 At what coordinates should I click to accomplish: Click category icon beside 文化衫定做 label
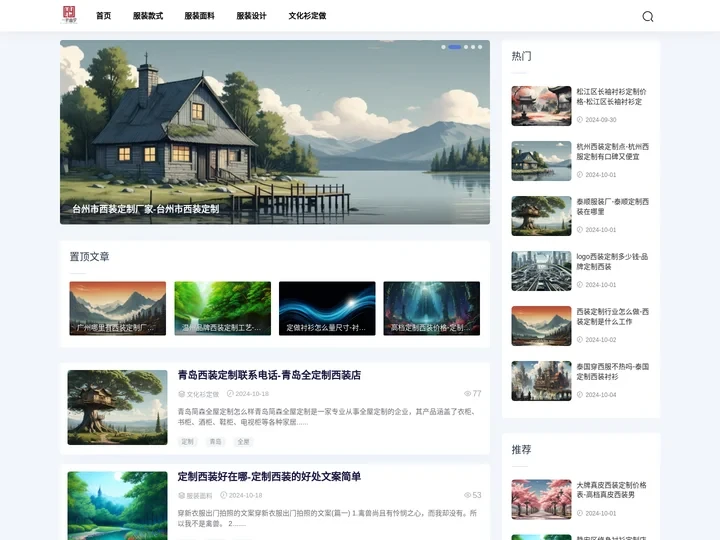coord(181,394)
